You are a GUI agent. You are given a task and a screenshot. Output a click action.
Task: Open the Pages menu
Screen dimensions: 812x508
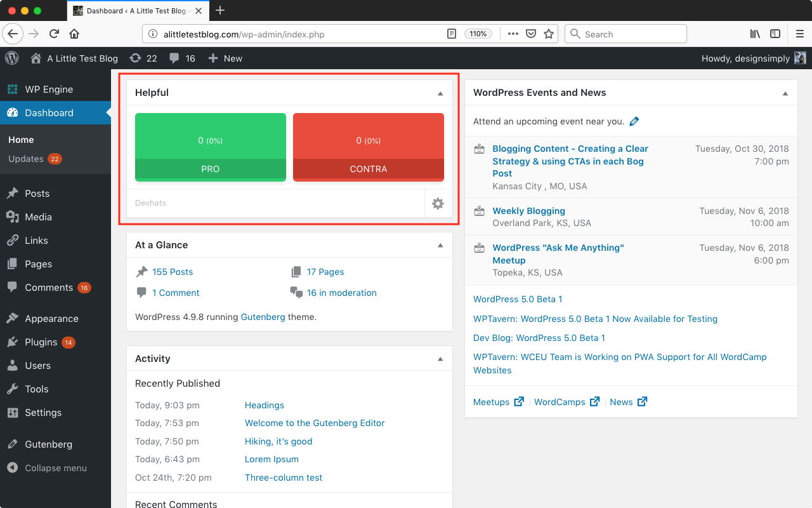[55, 264]
